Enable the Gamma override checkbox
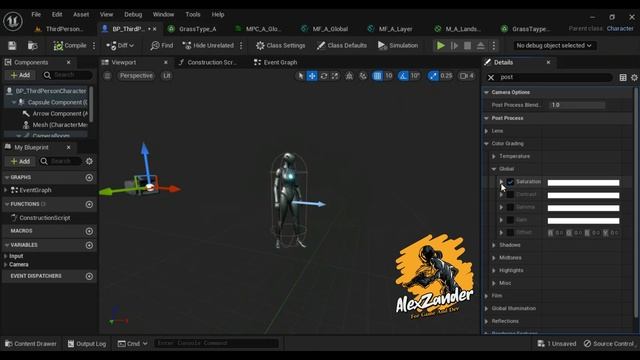The width and height of the screenshot is (640, 360). (x=510, y=207)
